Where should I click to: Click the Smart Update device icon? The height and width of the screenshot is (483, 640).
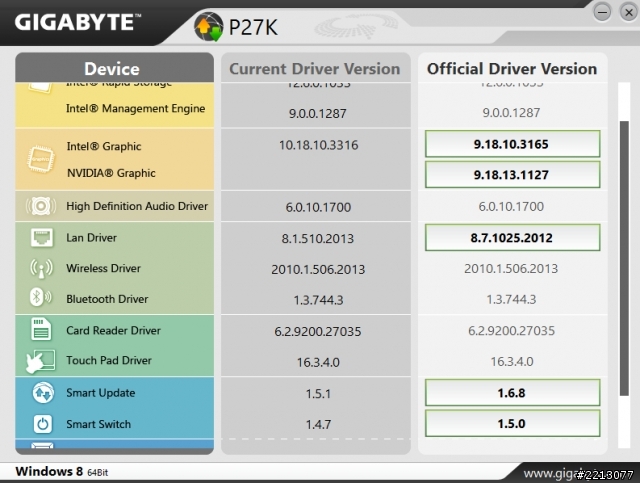[41, 393]
